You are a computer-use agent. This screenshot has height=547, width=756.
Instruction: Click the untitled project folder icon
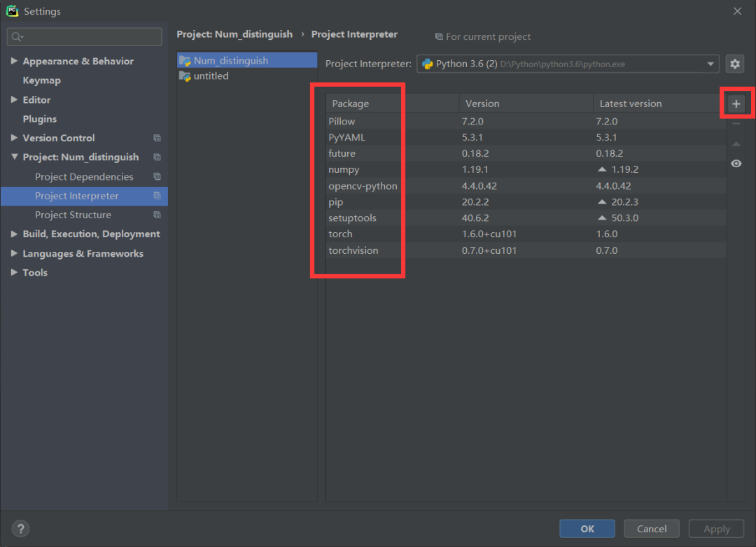(185, 76)
